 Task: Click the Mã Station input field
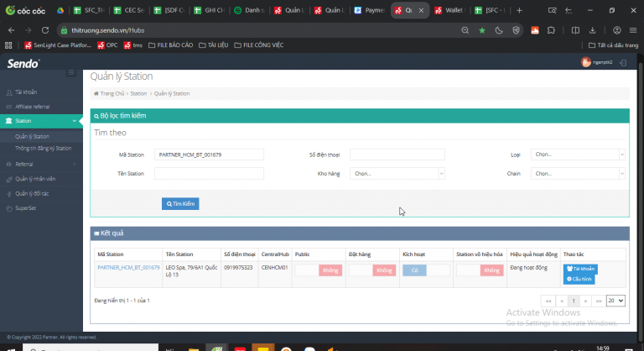click(209, 155)
